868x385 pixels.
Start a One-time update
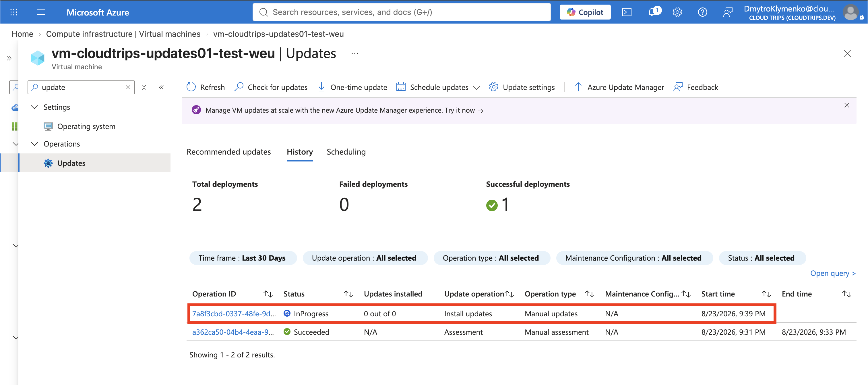click(x=352, y=87)
